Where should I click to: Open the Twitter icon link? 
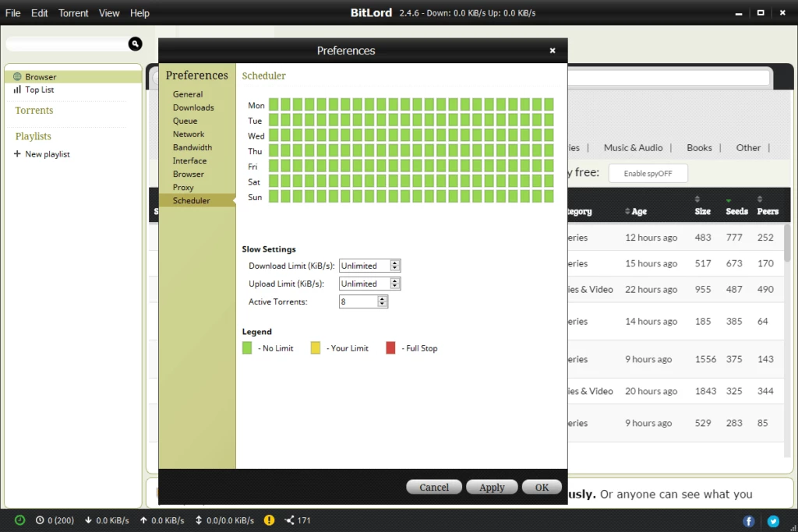click(x=773, y=521)
